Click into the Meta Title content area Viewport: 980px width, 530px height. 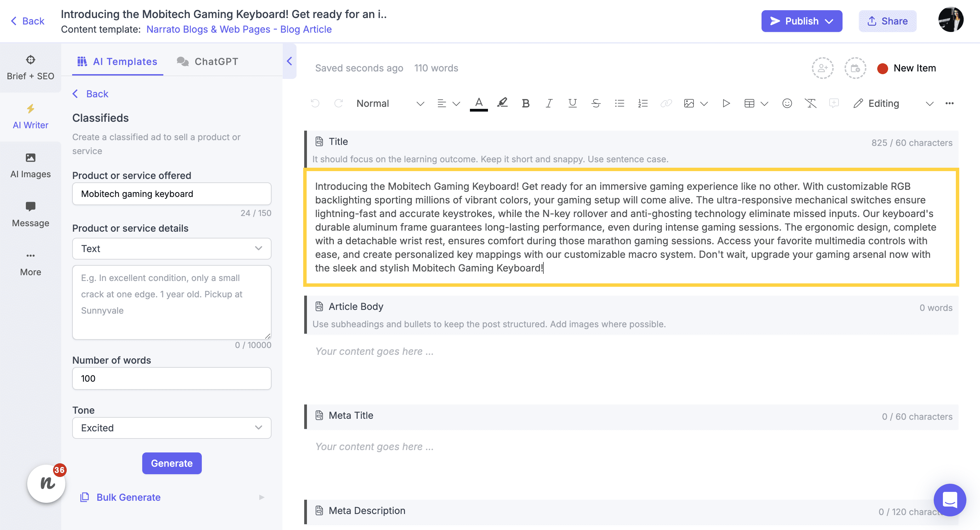(632, 446)
